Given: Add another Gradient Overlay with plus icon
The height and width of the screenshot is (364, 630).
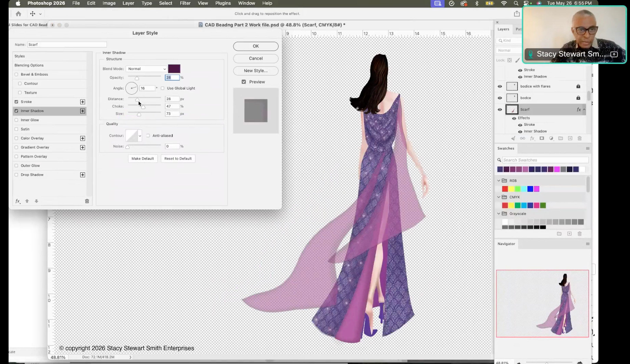Looking at the screenshot, I should tap(82, 147).
